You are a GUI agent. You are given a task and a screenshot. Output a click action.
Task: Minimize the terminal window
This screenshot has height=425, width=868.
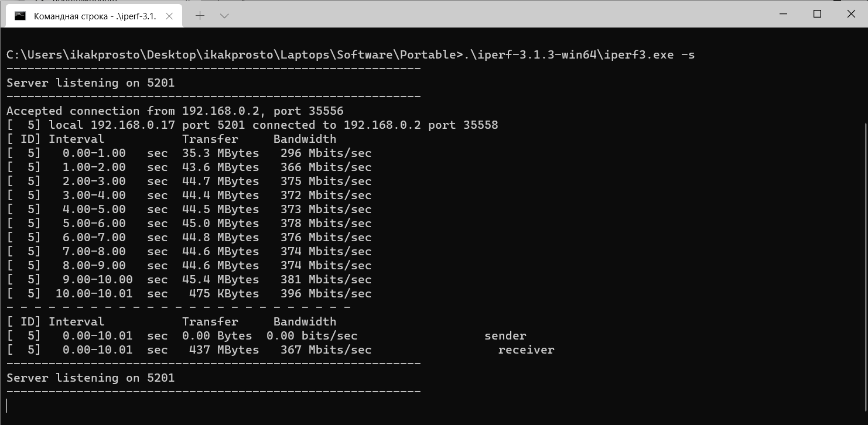(x=783, y=14)
